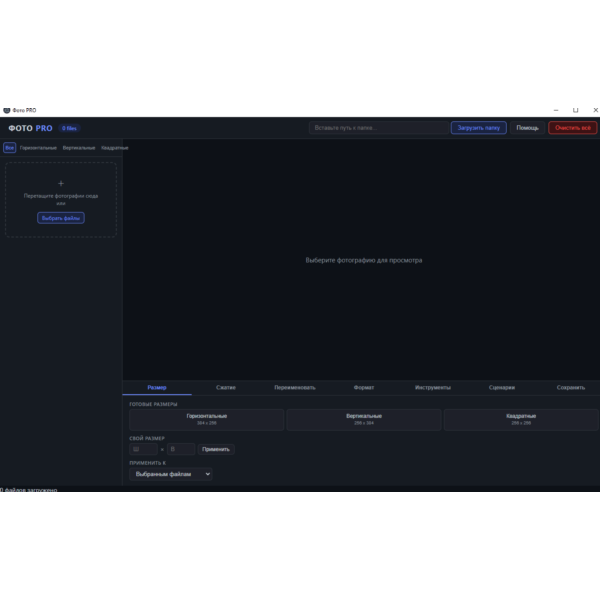Focus the folder path input field
Screen dimensions: 600x600
point(379,128)
